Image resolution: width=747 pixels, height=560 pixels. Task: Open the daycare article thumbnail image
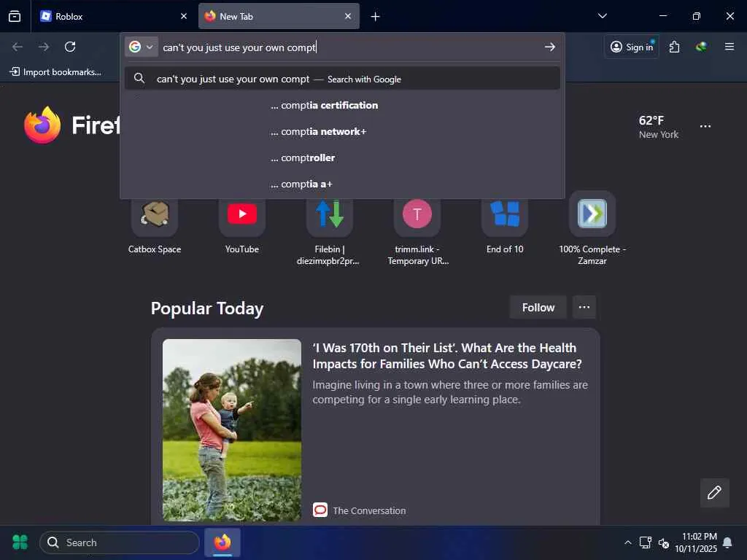tap(232, 429)
